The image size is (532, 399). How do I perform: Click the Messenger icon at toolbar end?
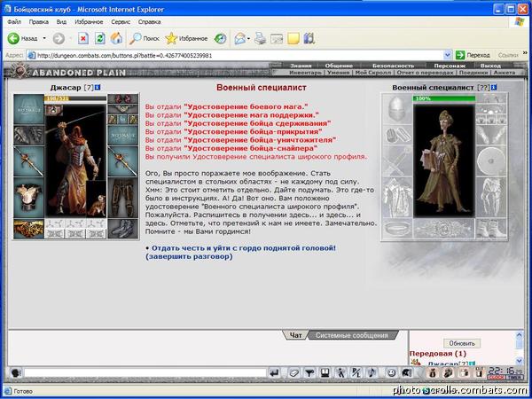point(309,38)
